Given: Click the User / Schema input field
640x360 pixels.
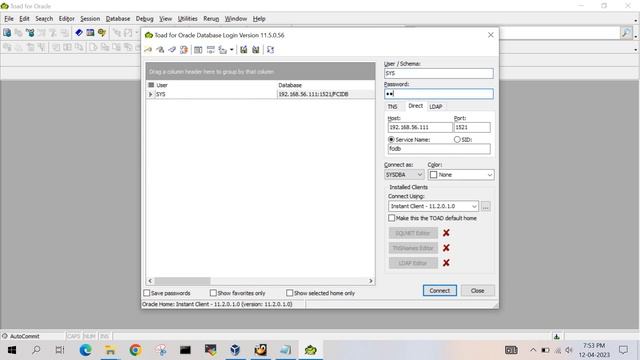Looking at the screenshot, I should pos(438,73).
